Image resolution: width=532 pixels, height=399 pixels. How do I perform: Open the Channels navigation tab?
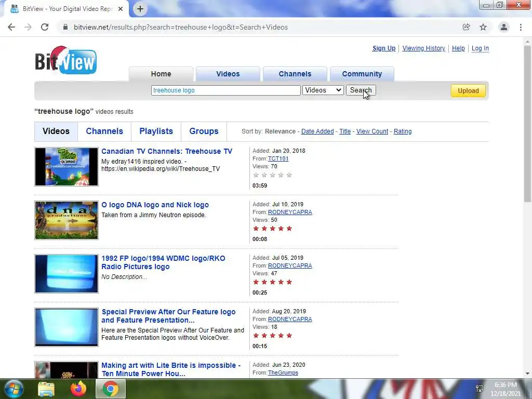click(295, 74)
